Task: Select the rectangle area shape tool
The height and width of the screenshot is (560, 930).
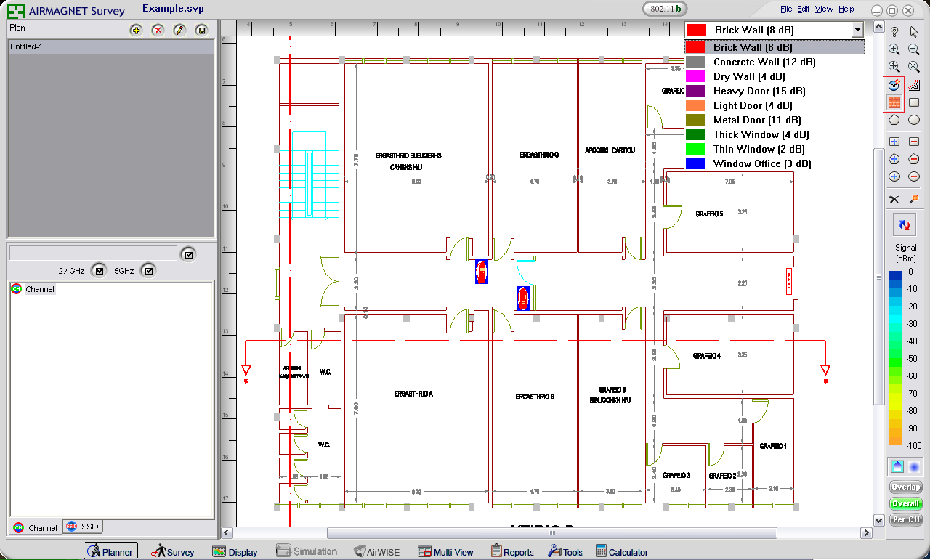Action: [x=914, y=102]
